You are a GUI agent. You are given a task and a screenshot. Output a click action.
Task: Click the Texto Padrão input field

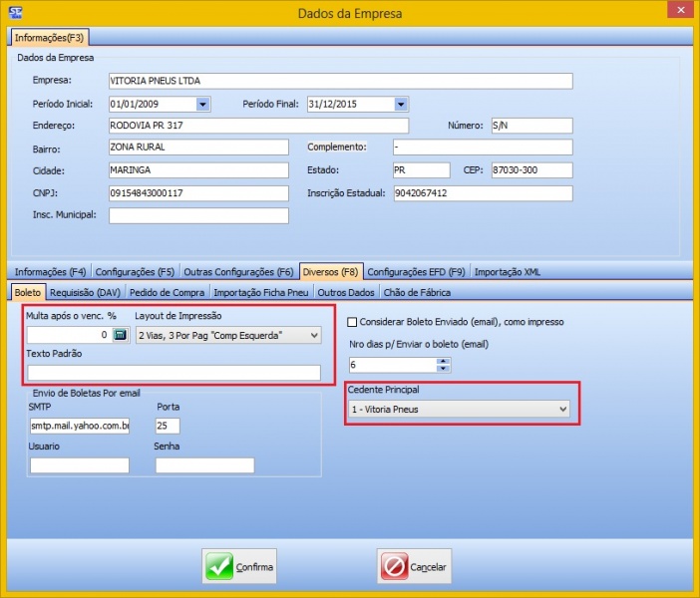coord(174,373)
